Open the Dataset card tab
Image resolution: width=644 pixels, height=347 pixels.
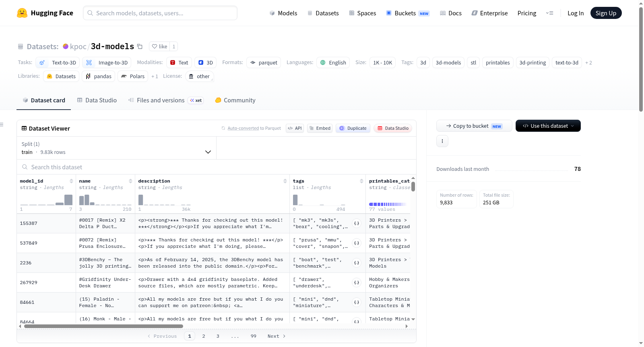pos(44,100)
